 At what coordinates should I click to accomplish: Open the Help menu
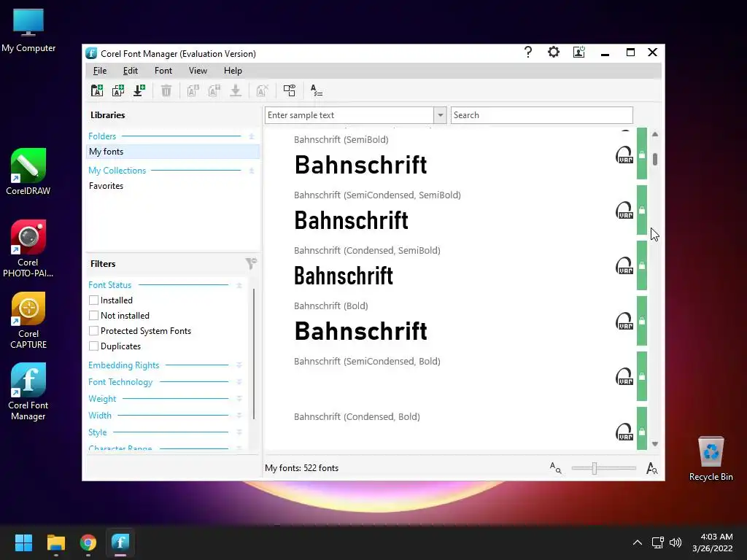click(233, 71)
